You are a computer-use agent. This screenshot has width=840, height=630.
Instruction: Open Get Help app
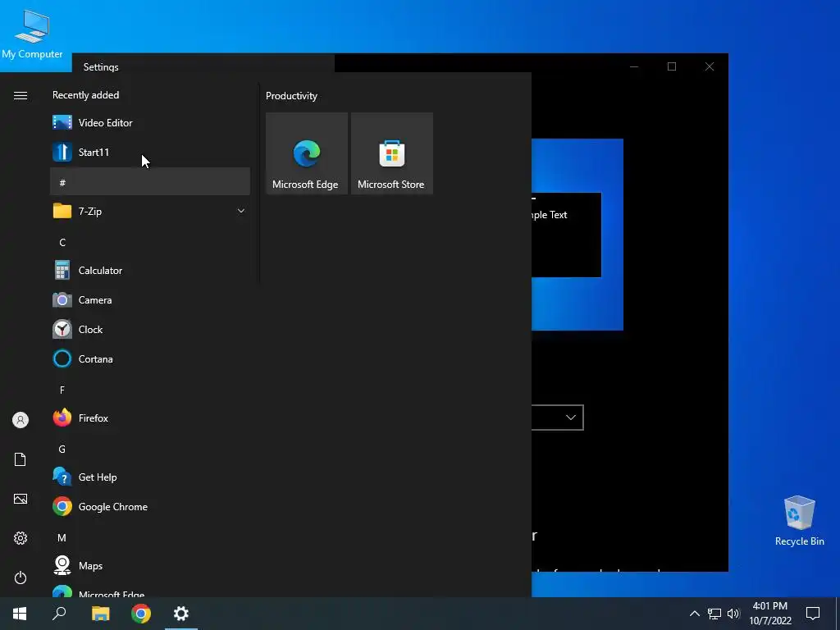150,477
